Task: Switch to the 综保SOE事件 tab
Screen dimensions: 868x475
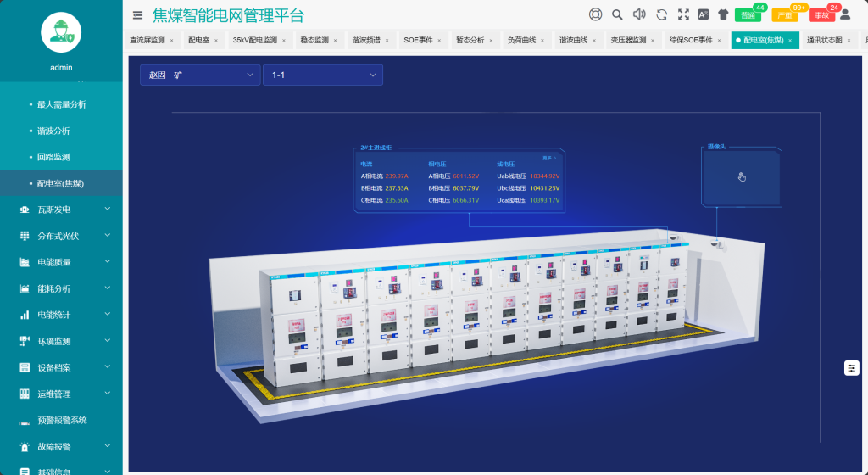Action: (696, 41)
